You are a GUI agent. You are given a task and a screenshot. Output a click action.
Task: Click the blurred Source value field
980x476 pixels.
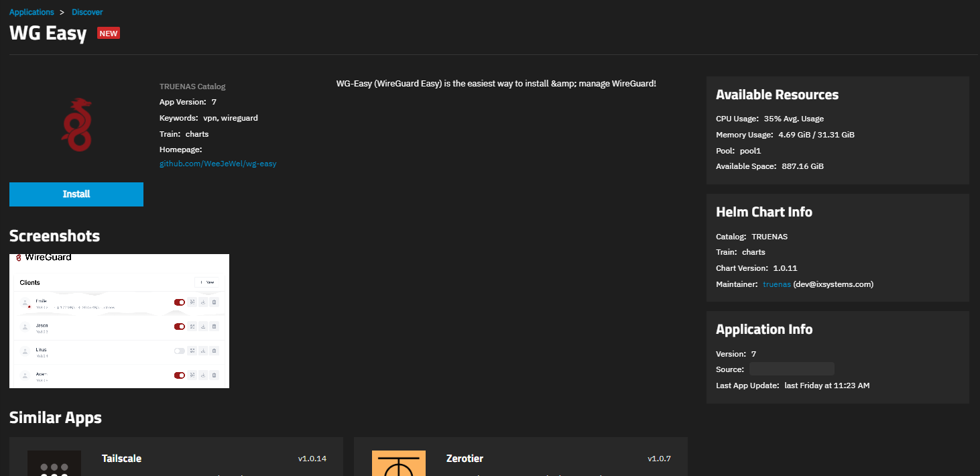(792, 369)
